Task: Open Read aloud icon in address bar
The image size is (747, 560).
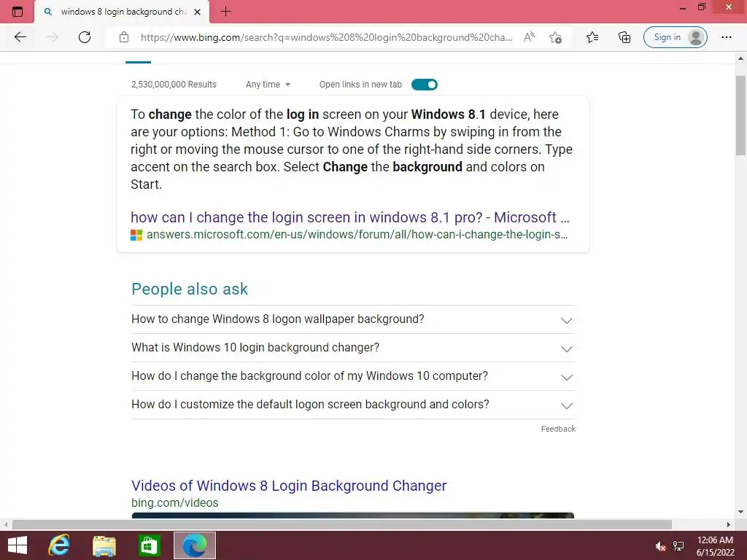Action: (529, 37)
